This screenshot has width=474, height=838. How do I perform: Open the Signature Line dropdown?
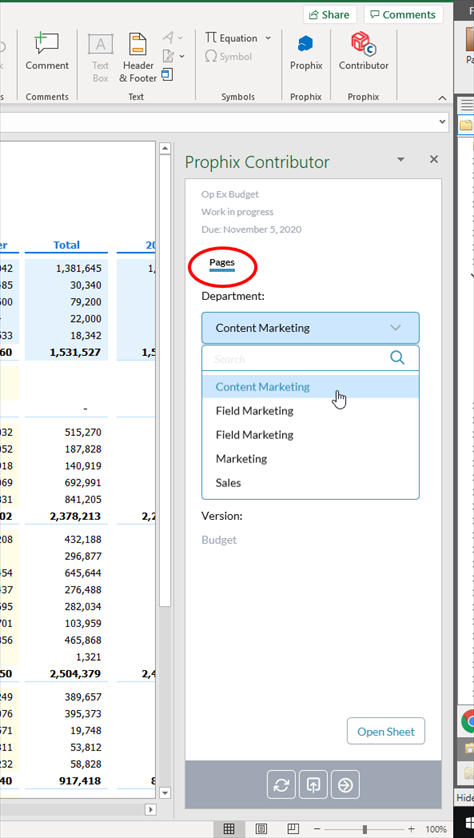coord(173,56)
